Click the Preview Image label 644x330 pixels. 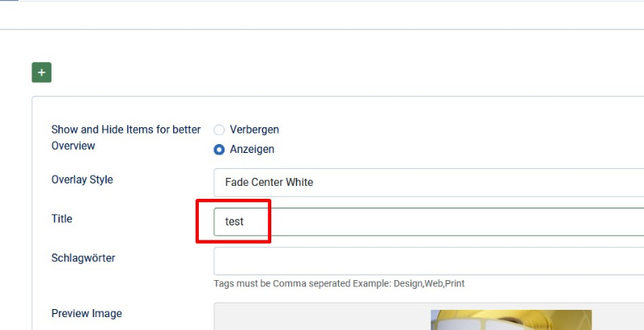tap(87, 314)
